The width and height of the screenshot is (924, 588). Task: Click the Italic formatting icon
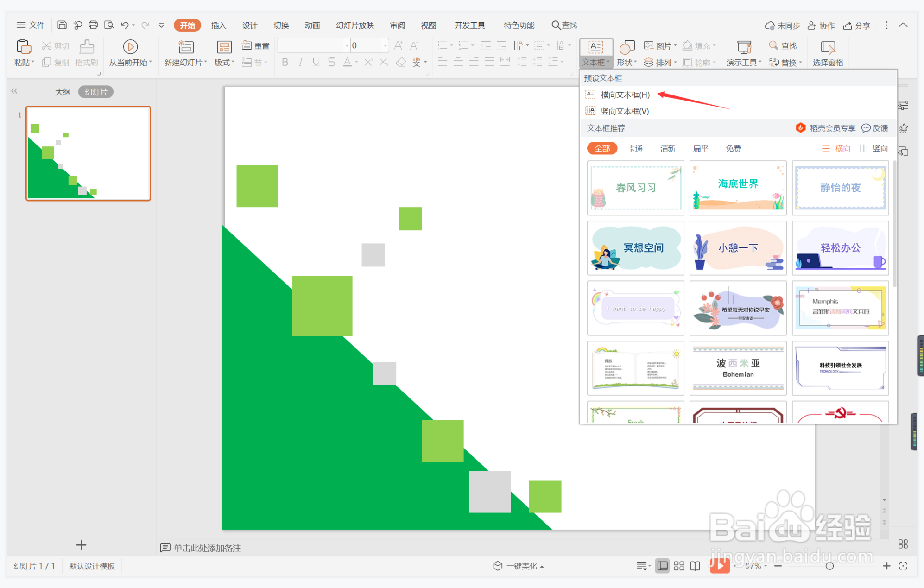(x=300, y=62)
